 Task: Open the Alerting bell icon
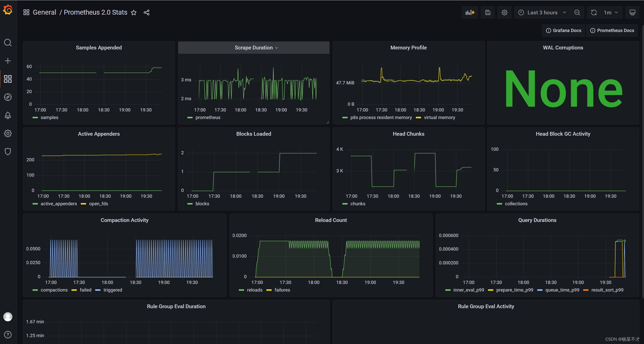pyautogui.click(x=8, y=115)
